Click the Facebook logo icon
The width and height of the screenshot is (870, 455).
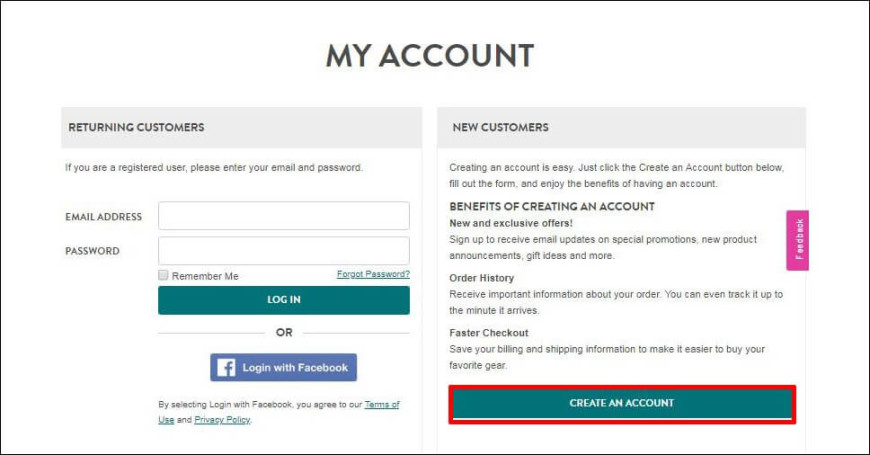coord(226,367)
